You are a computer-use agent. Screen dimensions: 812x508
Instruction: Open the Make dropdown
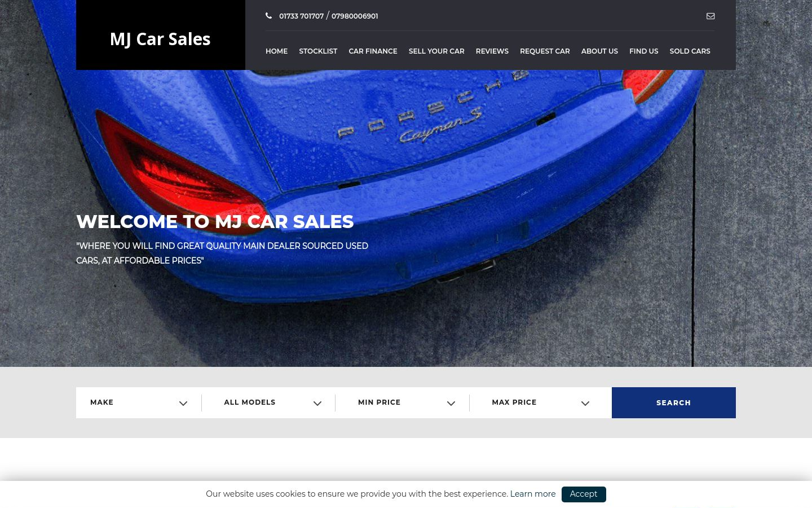[139, 402]
